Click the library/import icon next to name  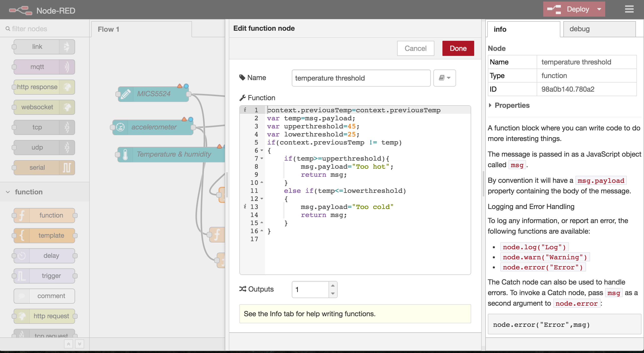pos(444,78)
